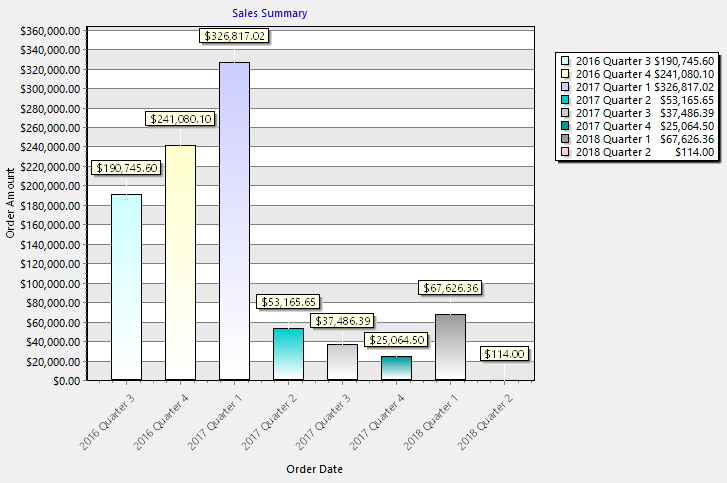Click the 2018 Quarter 2 legend color swatch
The image size is (727, 483).
(566, 152)
